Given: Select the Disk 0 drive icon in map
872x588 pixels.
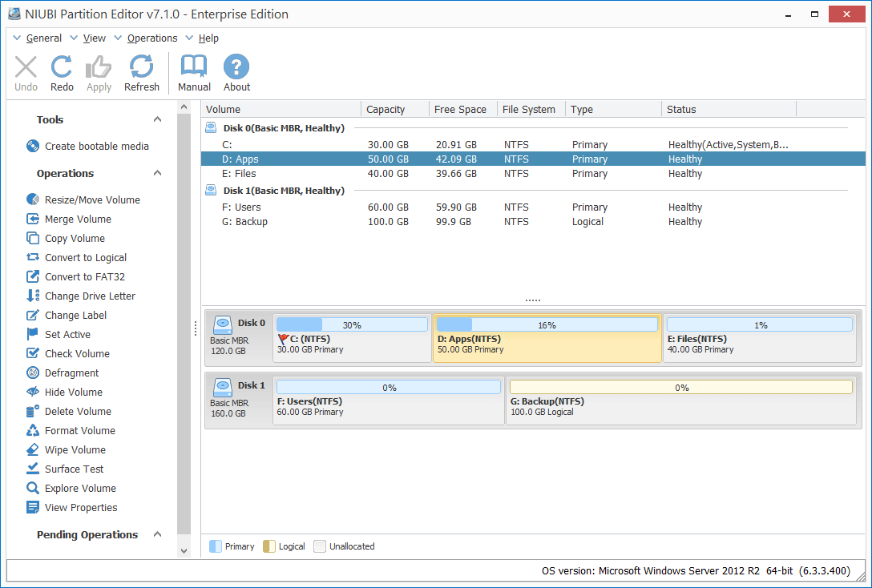Looking at the screenshot, I should (223, 324).
